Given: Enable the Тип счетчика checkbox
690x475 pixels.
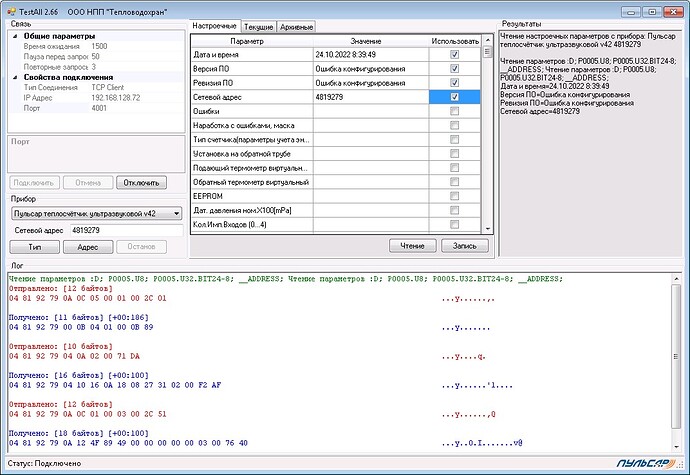Looking at the screenshot, I should tap(455, 140).
